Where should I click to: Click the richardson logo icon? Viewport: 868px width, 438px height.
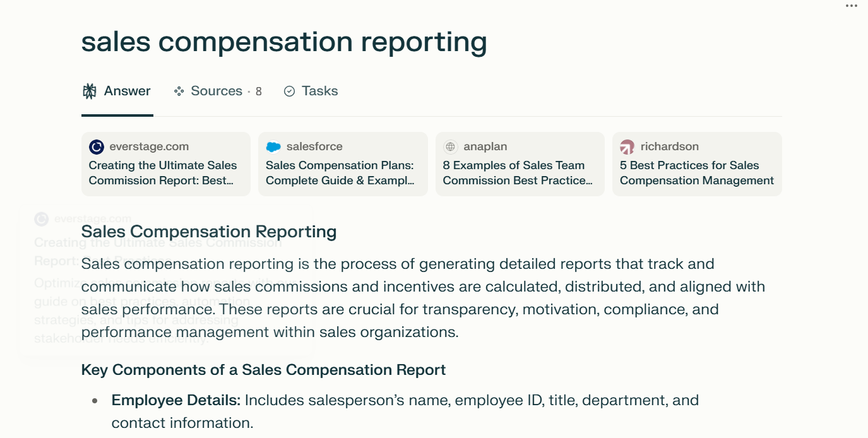[626, 146]
